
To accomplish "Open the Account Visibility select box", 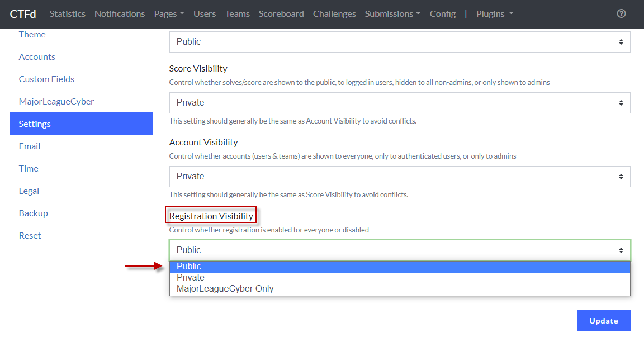I will click(400, 177).
